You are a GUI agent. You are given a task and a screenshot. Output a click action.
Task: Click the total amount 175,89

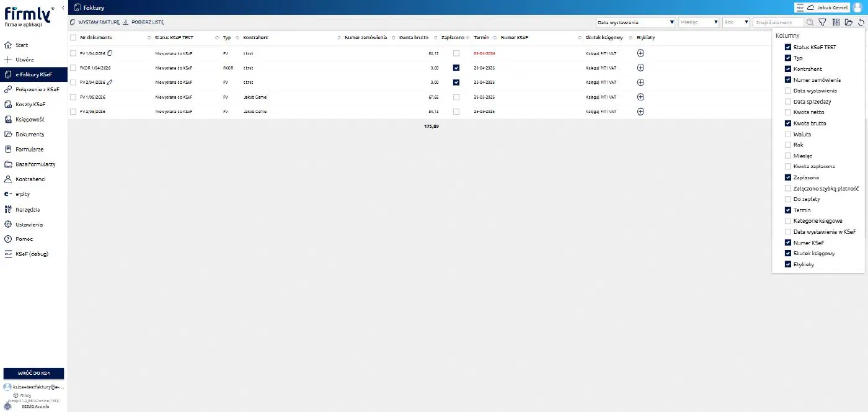(x=432, y=126)
